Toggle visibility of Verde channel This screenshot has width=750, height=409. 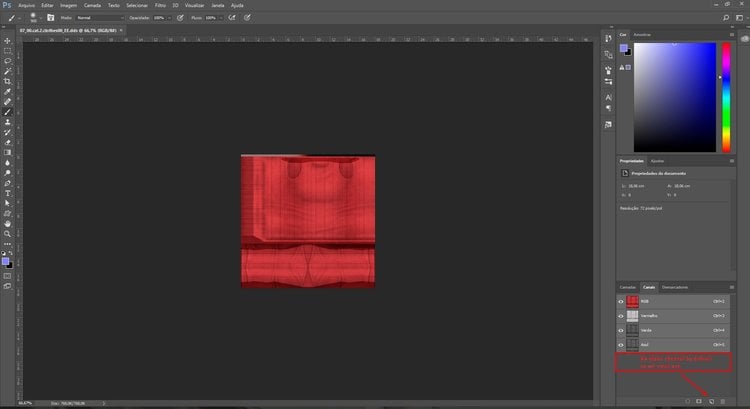point(621,330)
